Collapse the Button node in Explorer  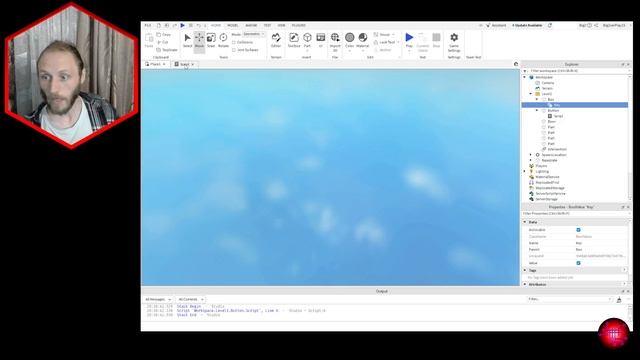[537, 111]
